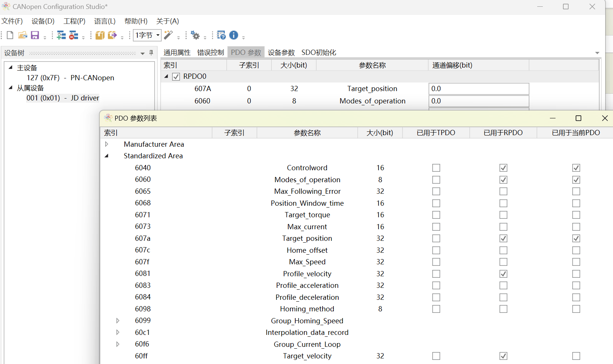Viewport: 613px width, 364px height.
Task: Click the yellow package box icon
Action: (100, 35)
